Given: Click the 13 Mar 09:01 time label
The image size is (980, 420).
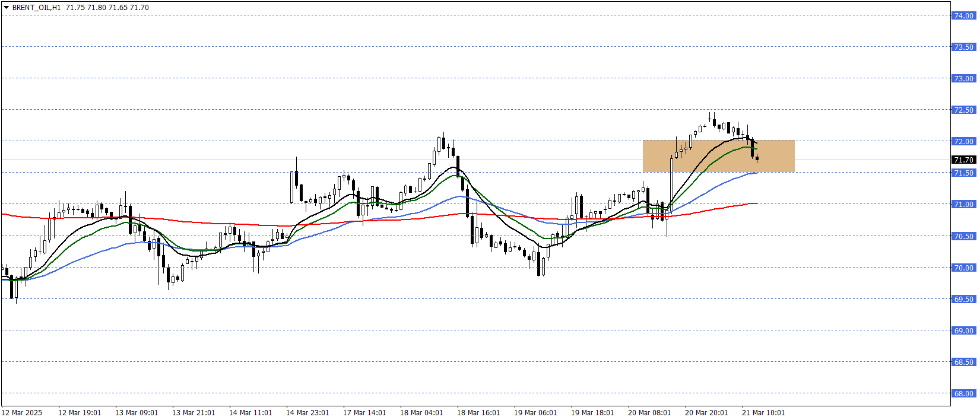Looking at the screenshot, I should (137, 413).
